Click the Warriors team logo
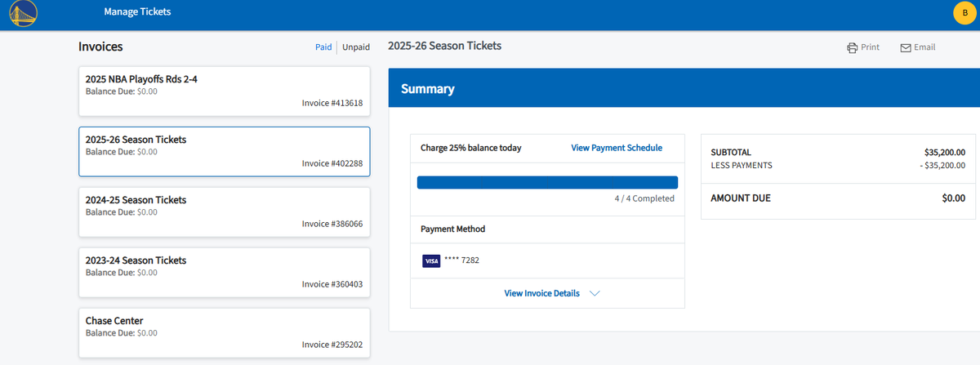This screenshot has height=365, width=980. coord(24,13)
